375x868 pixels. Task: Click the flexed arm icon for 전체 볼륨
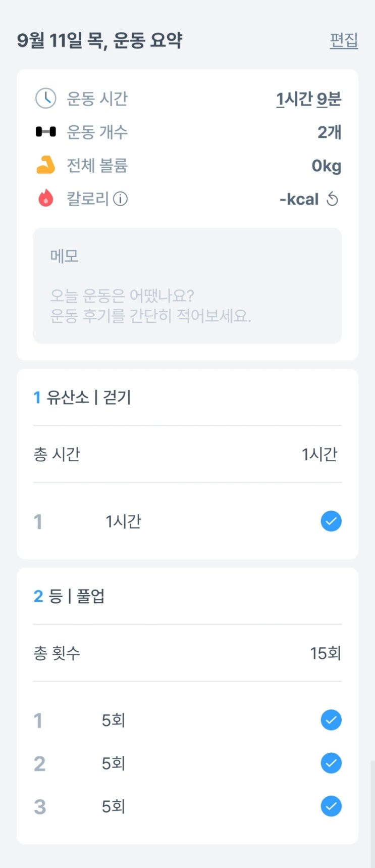coord(45,165)
